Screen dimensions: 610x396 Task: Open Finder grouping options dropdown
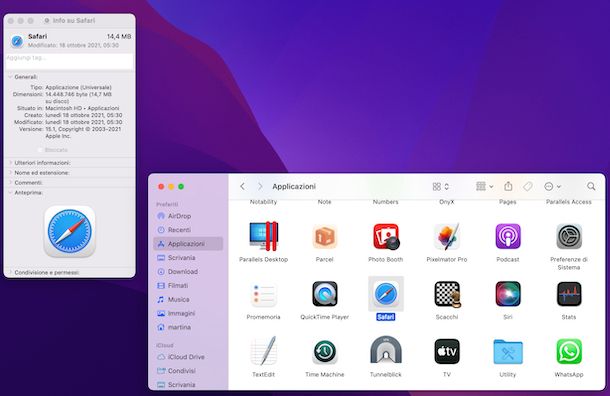tap(484, 186)
